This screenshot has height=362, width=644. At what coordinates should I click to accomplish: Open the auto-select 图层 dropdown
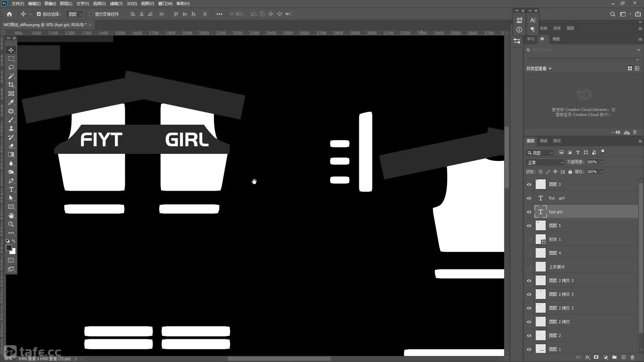[74, 14]
